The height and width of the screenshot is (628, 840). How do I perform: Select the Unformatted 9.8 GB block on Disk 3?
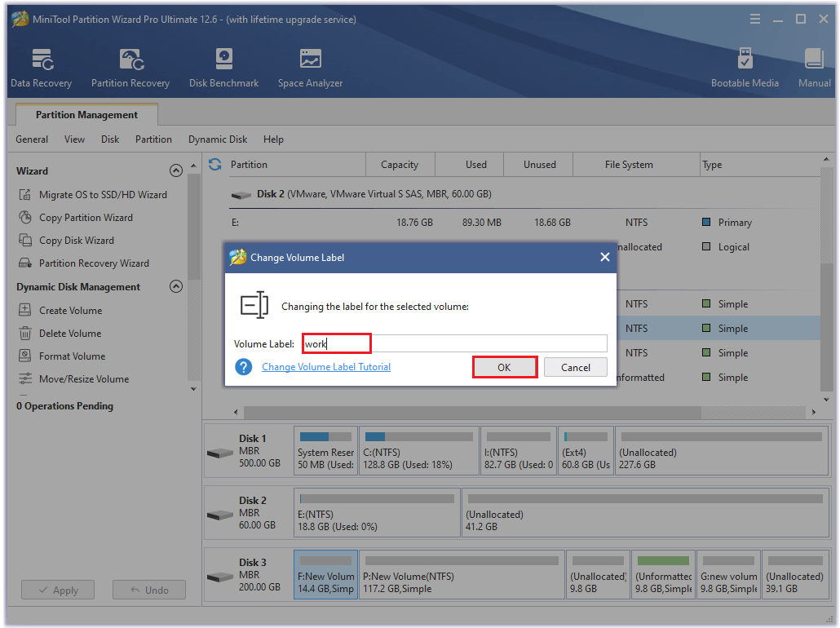pos(663,574)
